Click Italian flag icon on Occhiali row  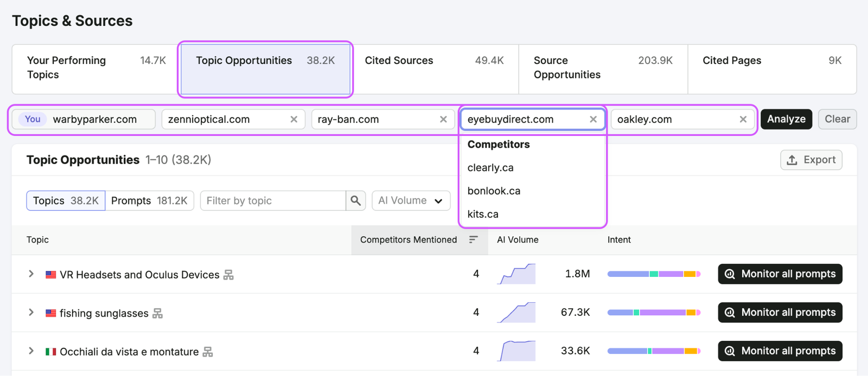coord(50,352)
